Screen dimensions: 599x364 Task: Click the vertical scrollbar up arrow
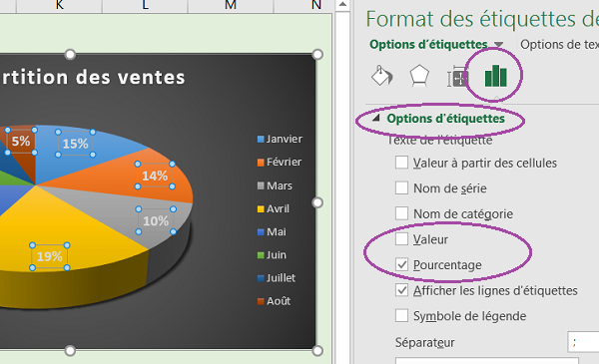(342, 5)
